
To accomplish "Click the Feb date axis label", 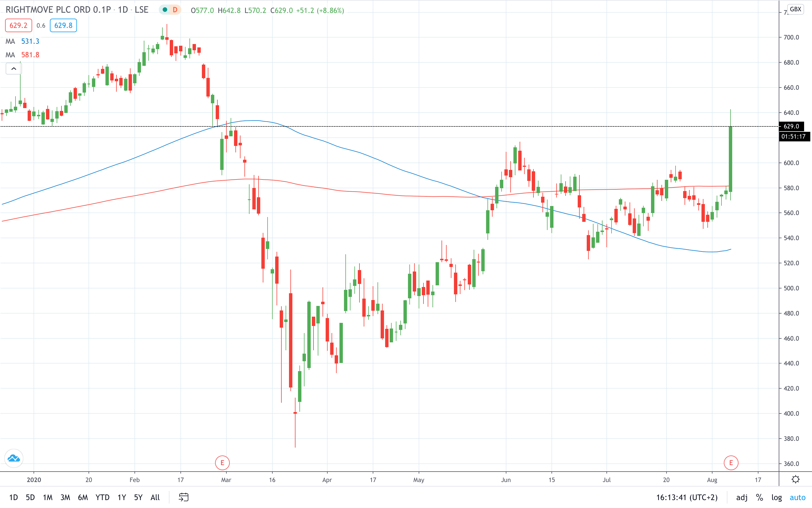I will pyautogui.click(x=134, y=480).
